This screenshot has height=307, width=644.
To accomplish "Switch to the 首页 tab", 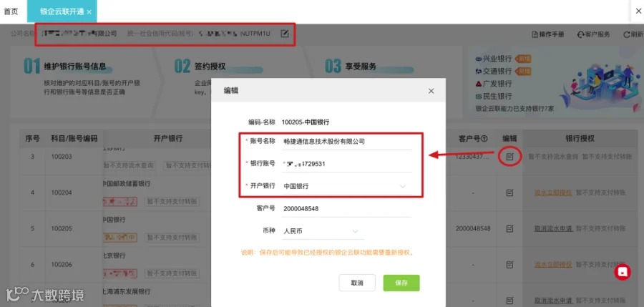I will [x=11, y=11].
